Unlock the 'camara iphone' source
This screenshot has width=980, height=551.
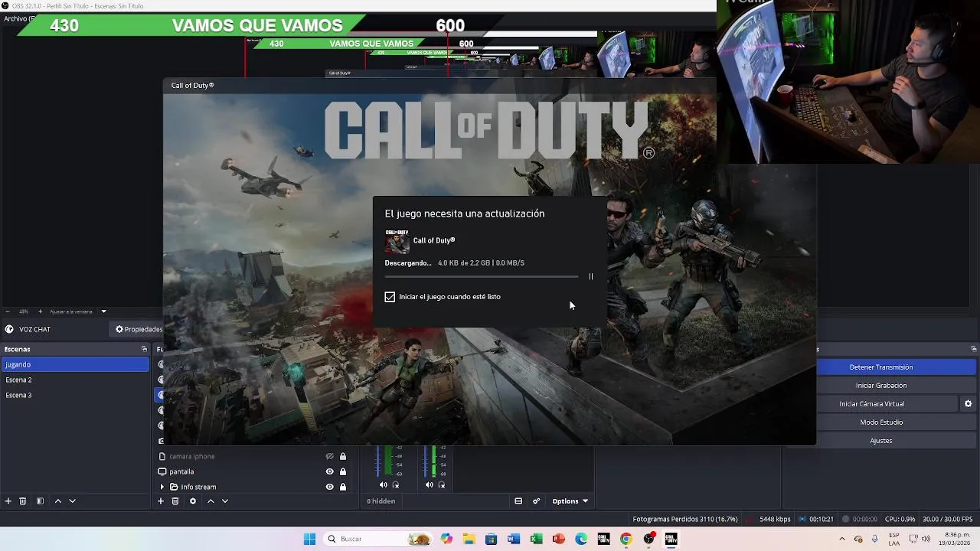[x=343, y=456]
